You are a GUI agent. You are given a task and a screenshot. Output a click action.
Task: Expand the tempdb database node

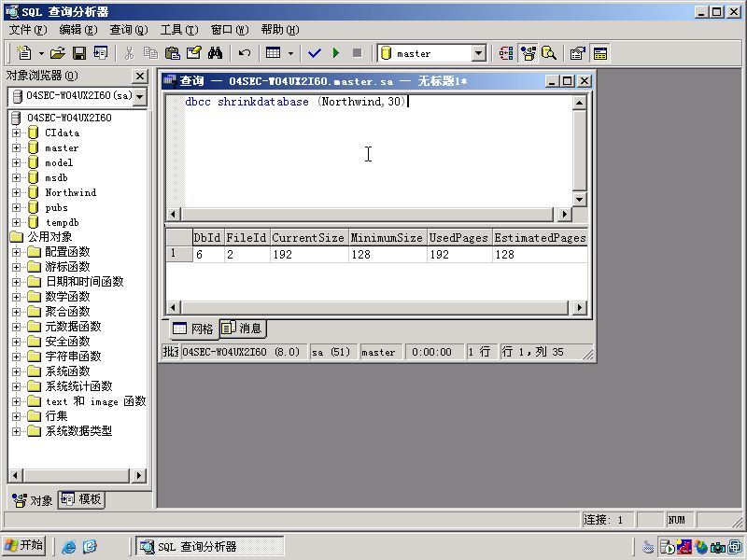(16, 222)
